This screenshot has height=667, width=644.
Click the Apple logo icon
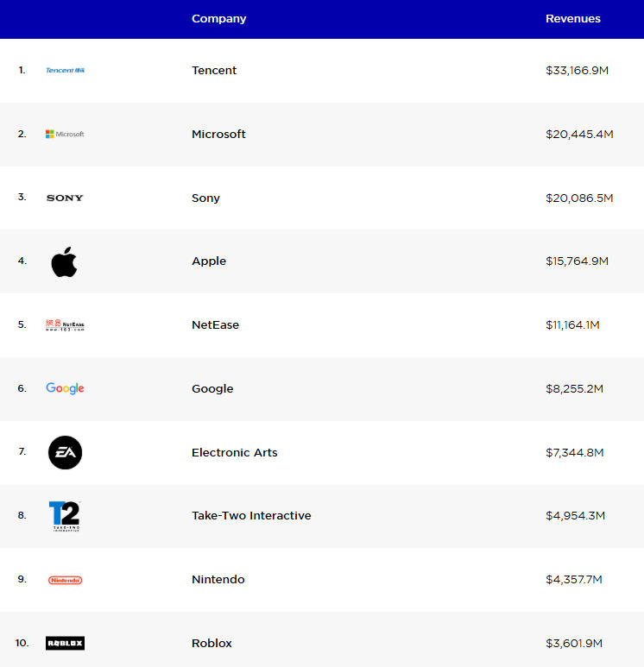pyautogui.click(x=64, y=261)
